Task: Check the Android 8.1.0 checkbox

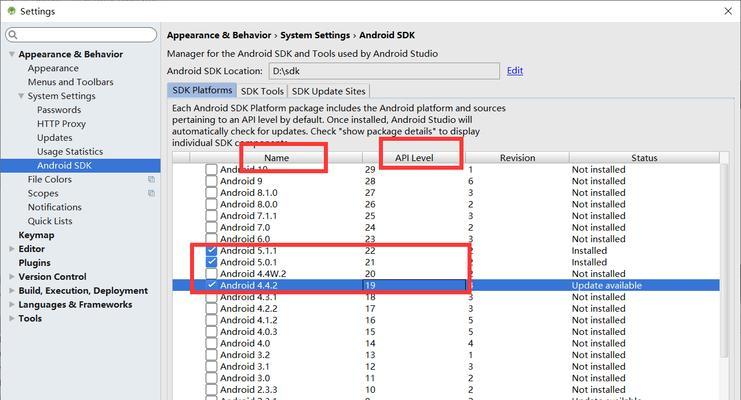Action: (x=211, y=192)
